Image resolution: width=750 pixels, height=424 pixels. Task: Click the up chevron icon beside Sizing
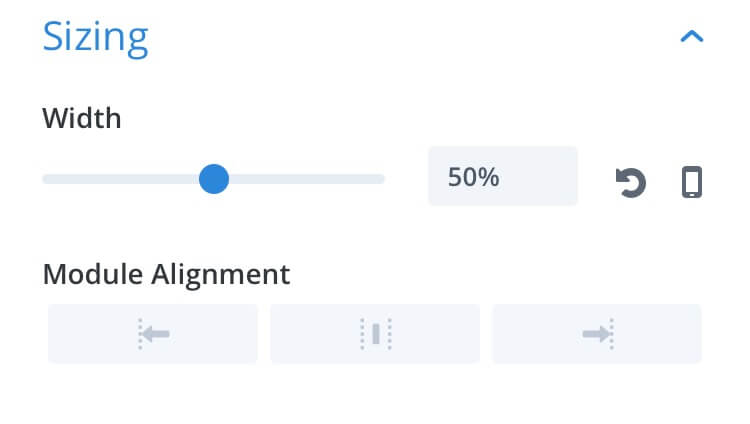[692, 36]
